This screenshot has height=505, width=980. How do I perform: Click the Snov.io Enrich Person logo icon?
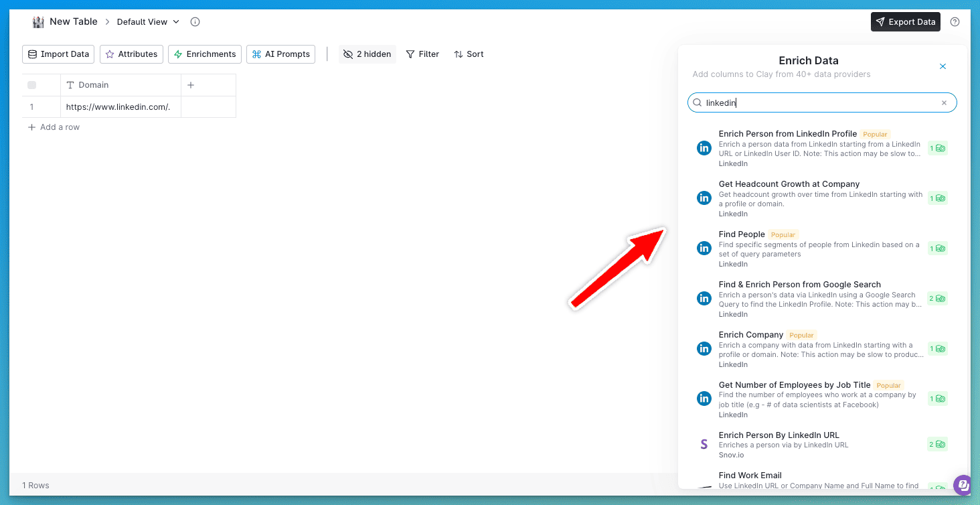tap(704, 444)
